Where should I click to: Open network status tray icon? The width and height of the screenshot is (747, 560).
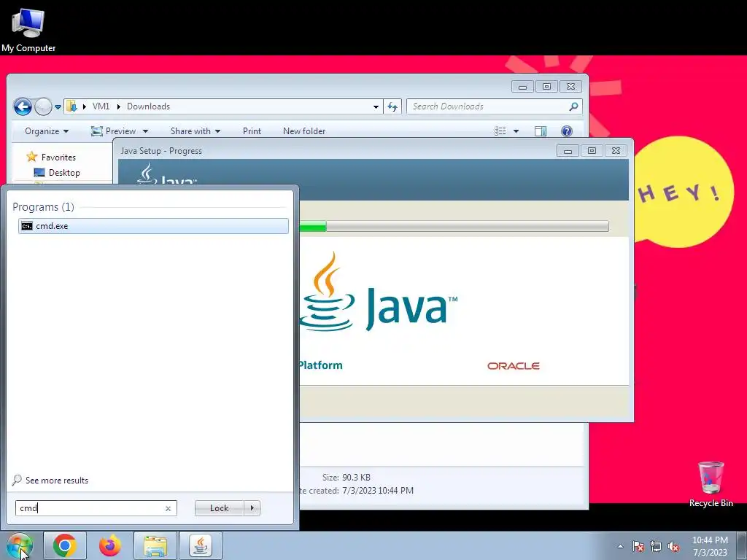pos(656,546)
